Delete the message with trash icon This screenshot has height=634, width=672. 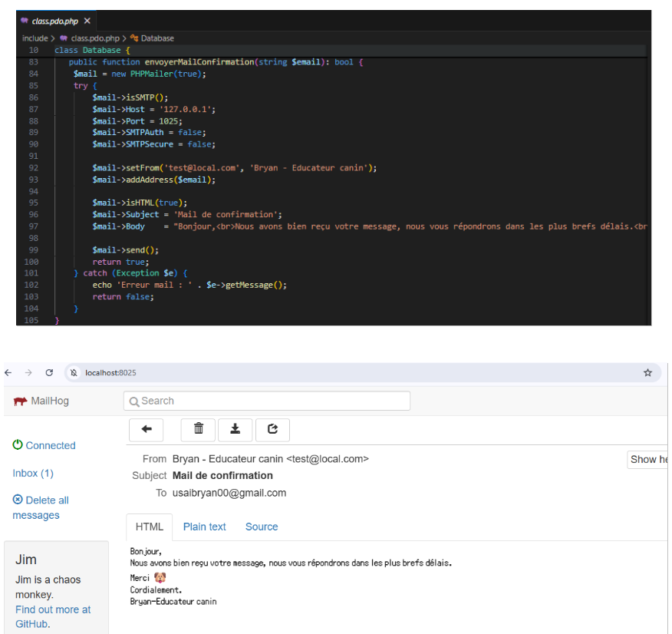[199, 430]
